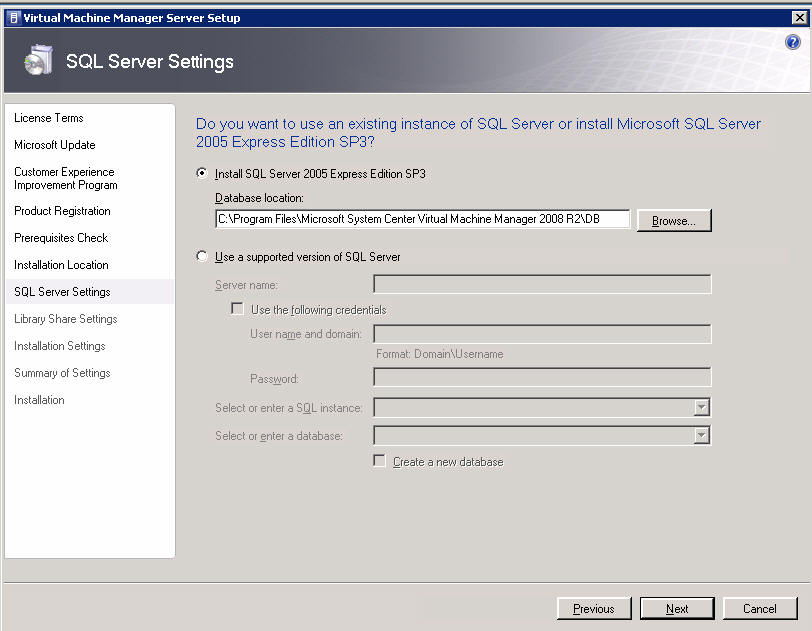This screenshot has width=812, height=631.
Task: Go to the Product Registration step
Action: tap(62, 211)
